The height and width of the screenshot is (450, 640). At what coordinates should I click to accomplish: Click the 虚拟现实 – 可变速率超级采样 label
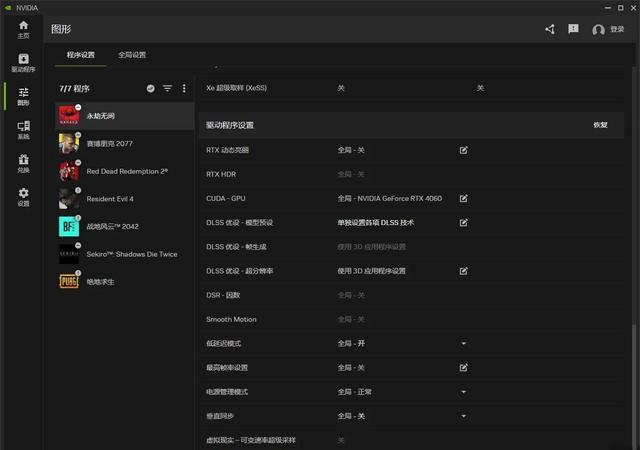[251, 440]
